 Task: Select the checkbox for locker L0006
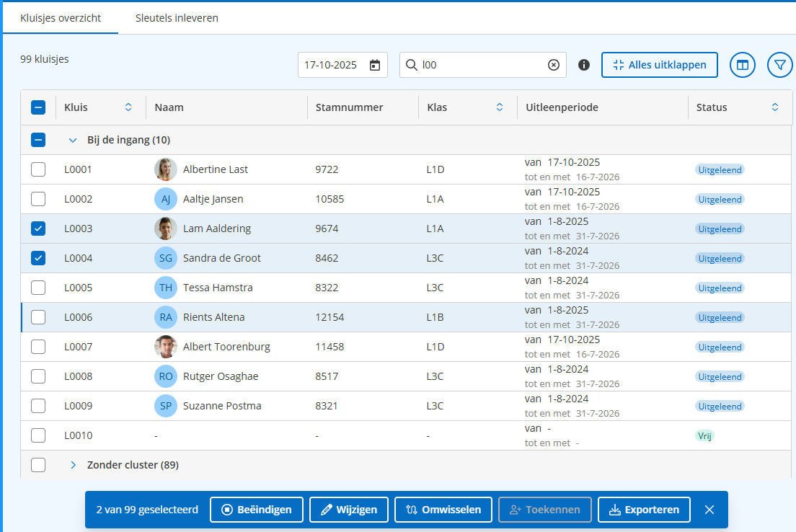pos(38,317)
